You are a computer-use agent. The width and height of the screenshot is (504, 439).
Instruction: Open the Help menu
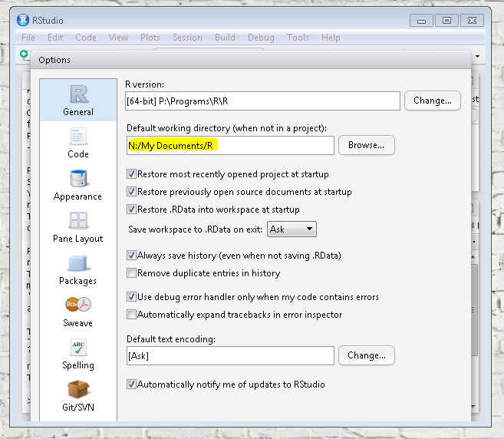pos(331,38)
